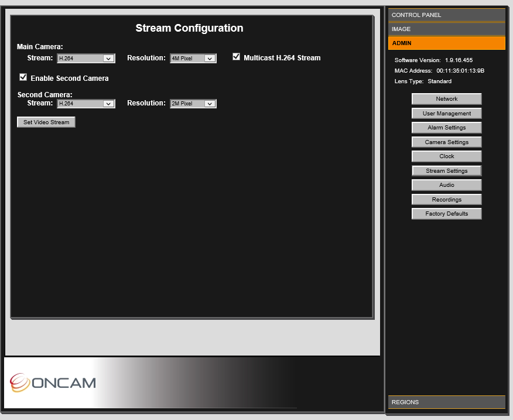Uncheck Multicast H.264 Stream checkbox
Screen dimensions: 513x420
[x=236, y=57]
